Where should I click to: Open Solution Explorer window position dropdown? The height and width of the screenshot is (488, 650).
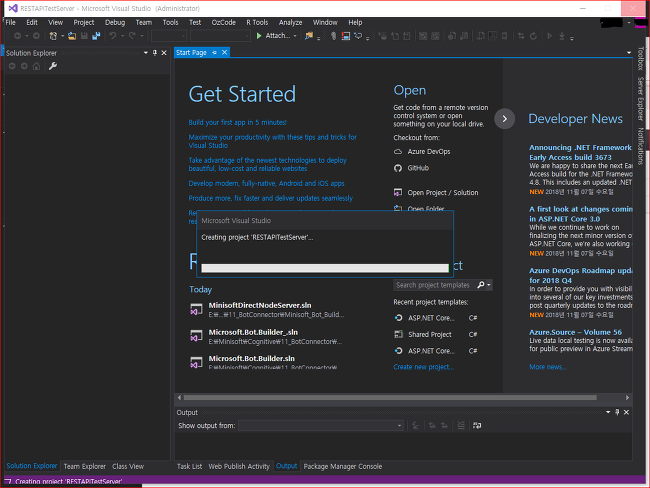coord(146,53)
